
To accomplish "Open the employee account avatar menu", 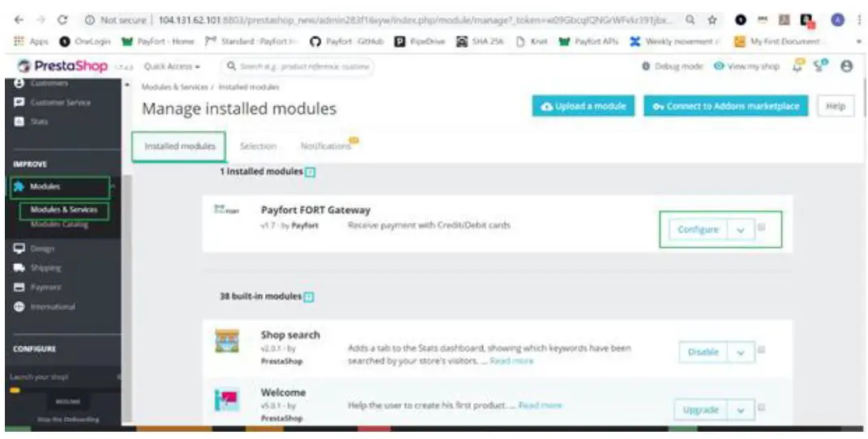I will (x=846, y=66).
